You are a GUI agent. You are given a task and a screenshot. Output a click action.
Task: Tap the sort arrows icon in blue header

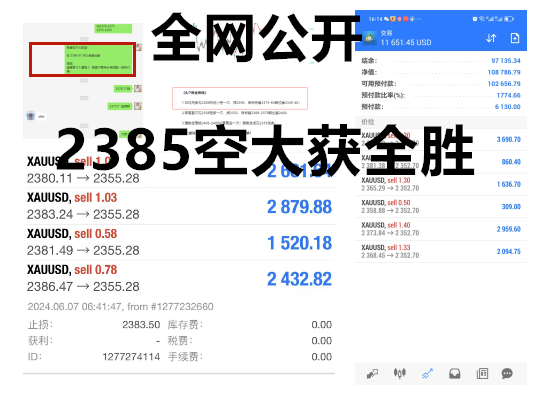(491, 38)
